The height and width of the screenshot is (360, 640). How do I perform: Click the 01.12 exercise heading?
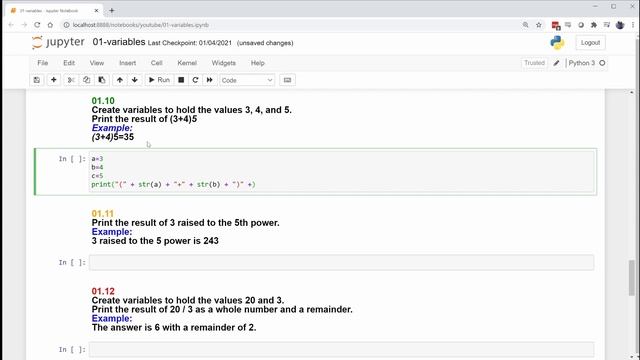pyautogui.click(x=103, y=291)
